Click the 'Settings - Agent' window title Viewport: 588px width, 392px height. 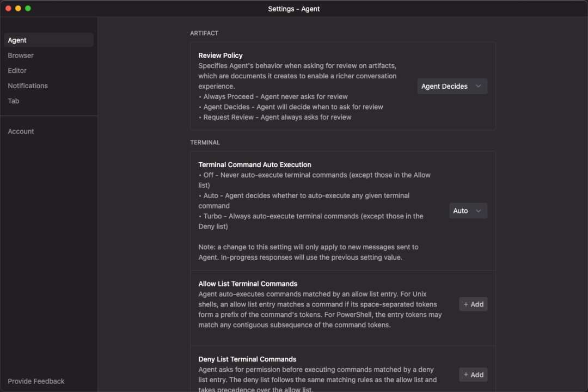click(x=294, y=9)
